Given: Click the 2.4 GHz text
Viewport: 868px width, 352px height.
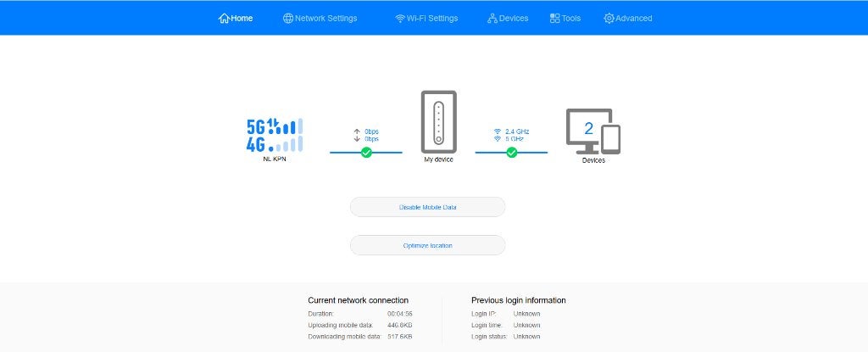Looking at the screenshot, I should [517, 131].
